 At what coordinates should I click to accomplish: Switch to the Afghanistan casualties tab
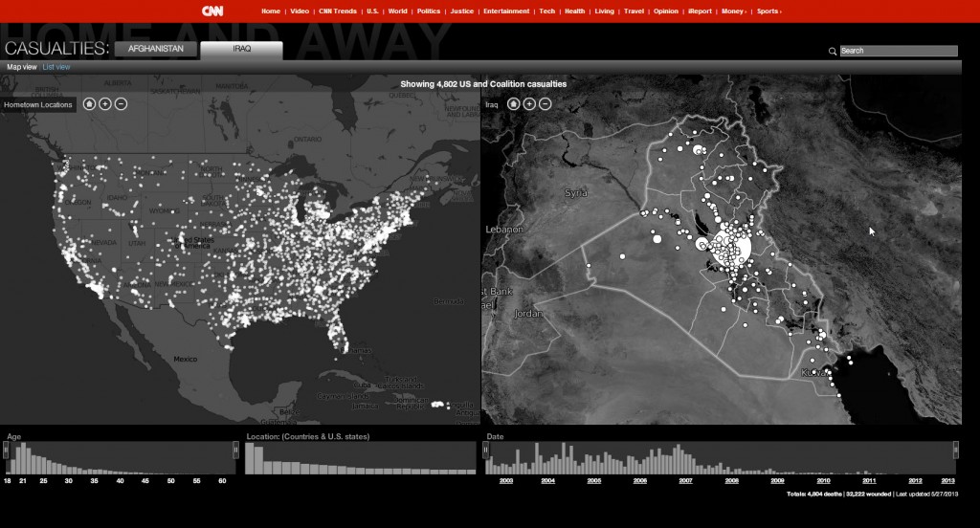tap(157, 48)
